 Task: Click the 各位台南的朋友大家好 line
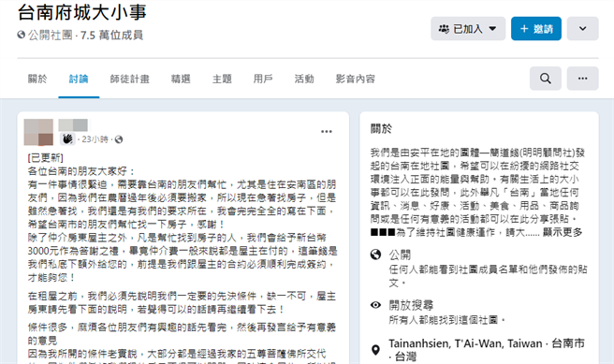tap(81, 171)
